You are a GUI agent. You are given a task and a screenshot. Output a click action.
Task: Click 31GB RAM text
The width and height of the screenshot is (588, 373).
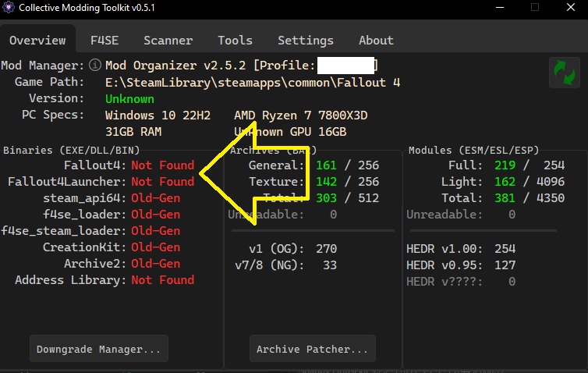[x=133, y=132]
